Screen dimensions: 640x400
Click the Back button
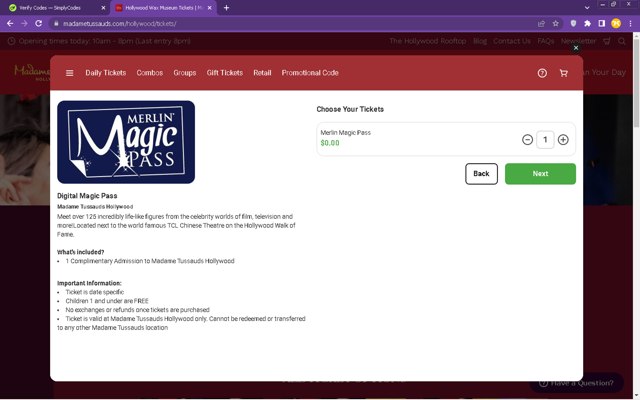click(x=481, y=174)
